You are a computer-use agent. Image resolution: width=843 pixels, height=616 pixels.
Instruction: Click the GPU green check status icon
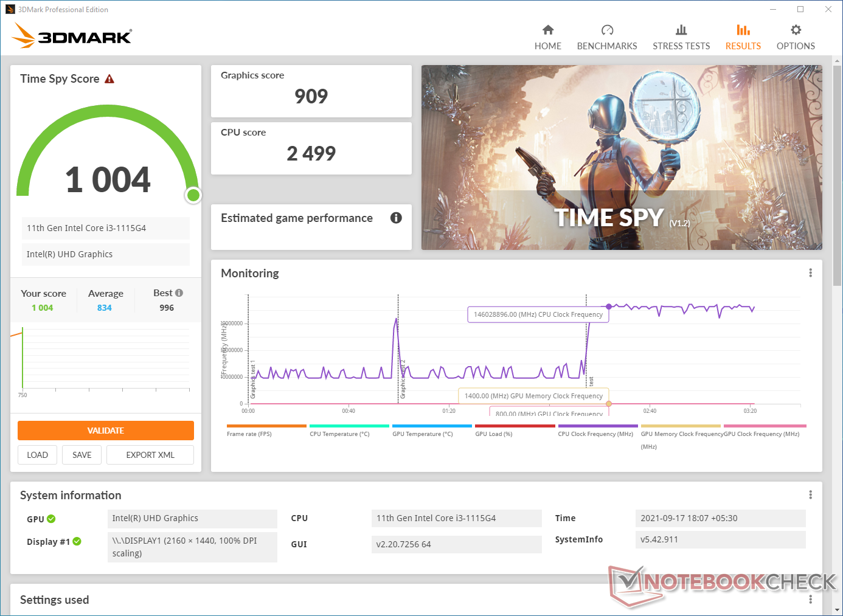point(51,519)
